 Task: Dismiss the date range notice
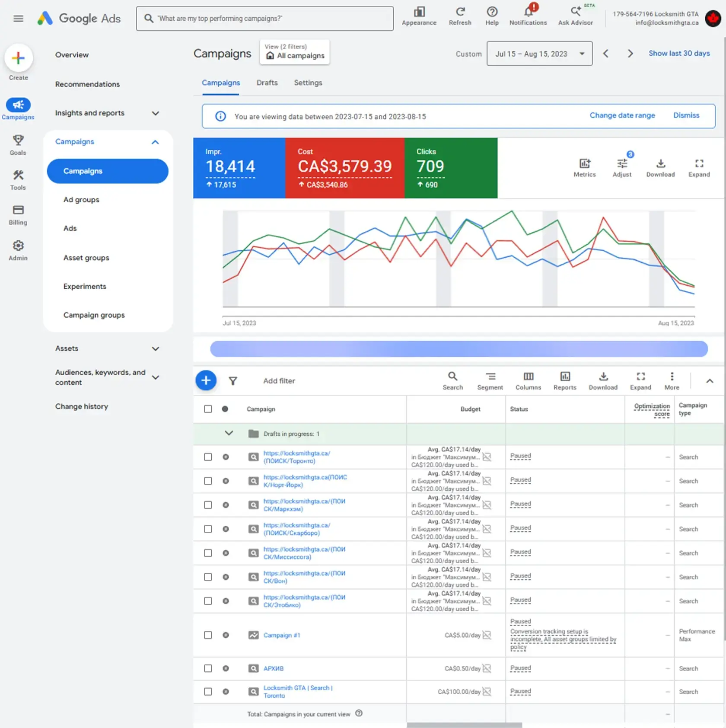[x=686, y=115]
